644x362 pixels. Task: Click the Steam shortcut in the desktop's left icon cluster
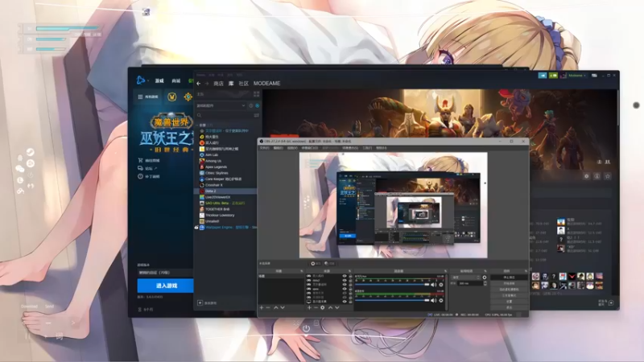click(x=31, y=152)
